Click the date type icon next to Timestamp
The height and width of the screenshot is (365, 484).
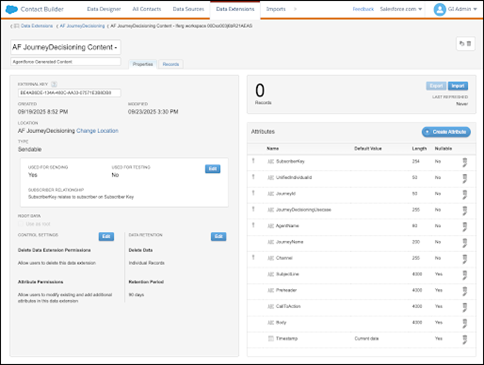pos(271,339)
